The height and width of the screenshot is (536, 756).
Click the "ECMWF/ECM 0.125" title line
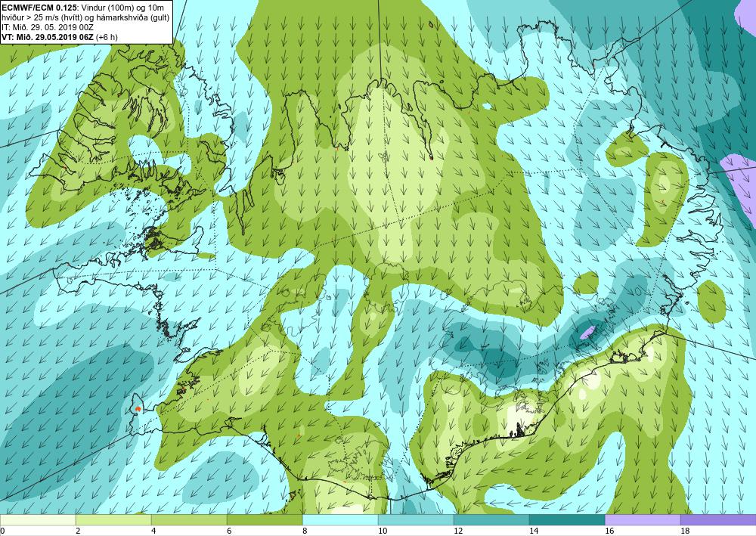pos(82,8)
